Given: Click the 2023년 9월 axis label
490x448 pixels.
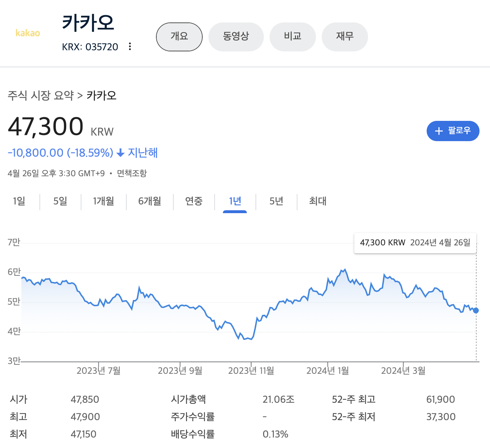Looking at the screenshot, I should [180, 371].
